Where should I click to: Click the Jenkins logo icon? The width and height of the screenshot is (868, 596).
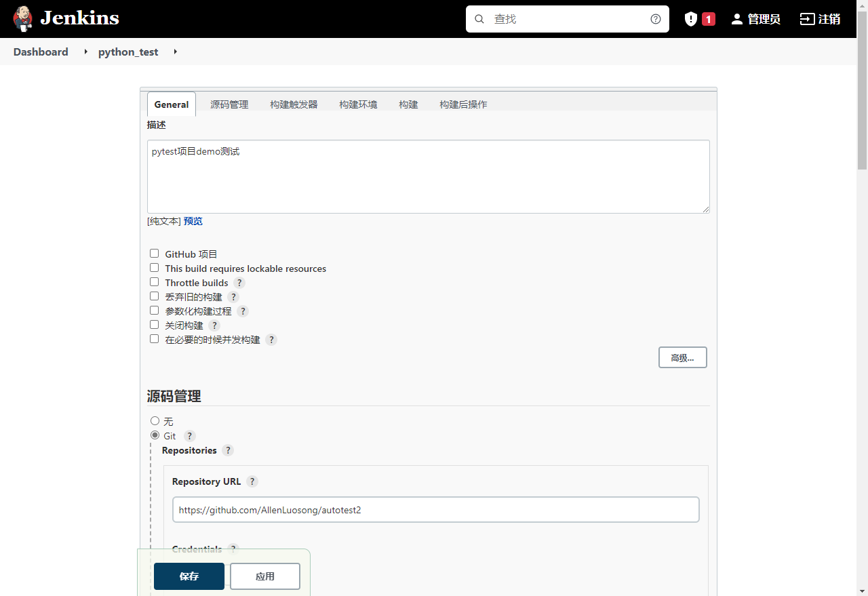click(x=22, y=18)
